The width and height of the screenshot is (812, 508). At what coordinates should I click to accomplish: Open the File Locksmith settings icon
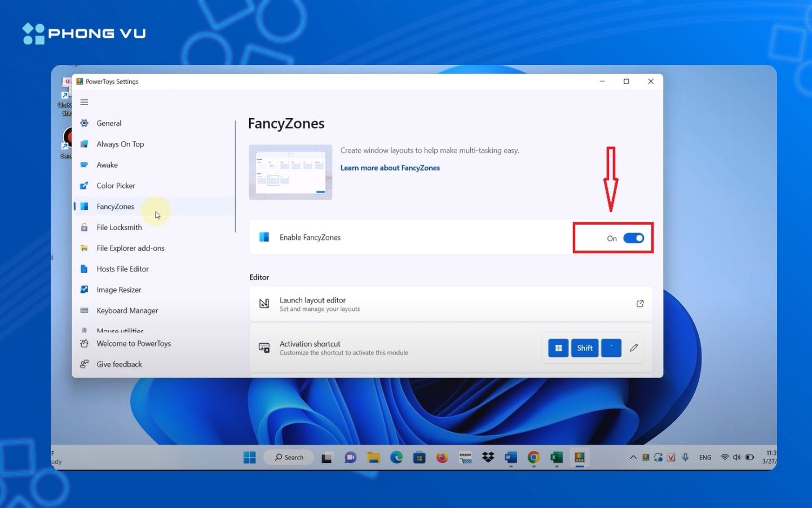click(85, 227)
